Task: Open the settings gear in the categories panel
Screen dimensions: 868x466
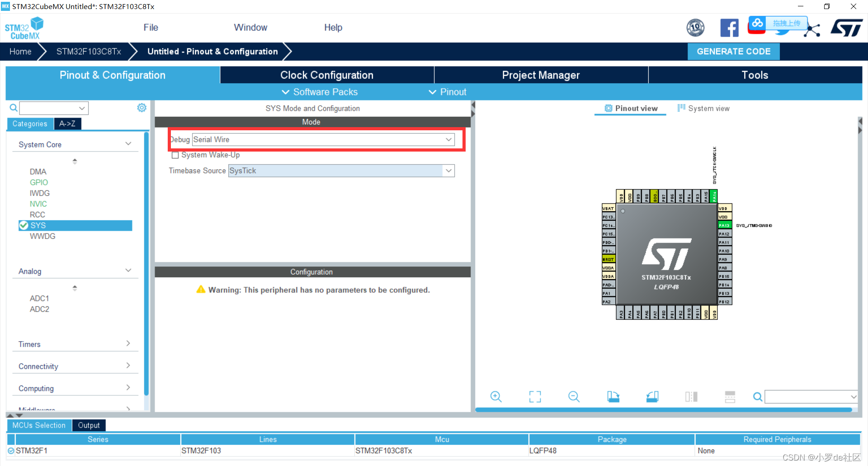Action: [x=142, y=108]
